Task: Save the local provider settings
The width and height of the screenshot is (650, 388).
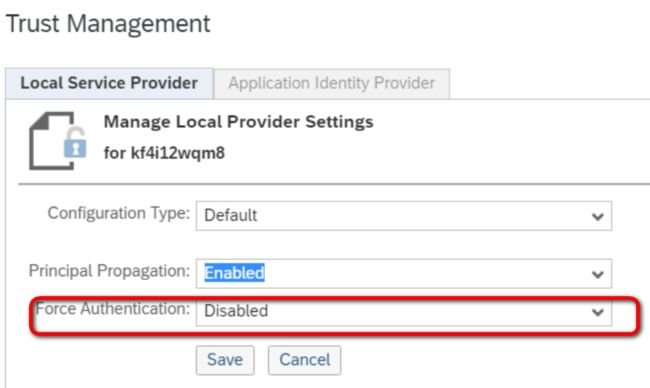Action: (x=225, y=360)
